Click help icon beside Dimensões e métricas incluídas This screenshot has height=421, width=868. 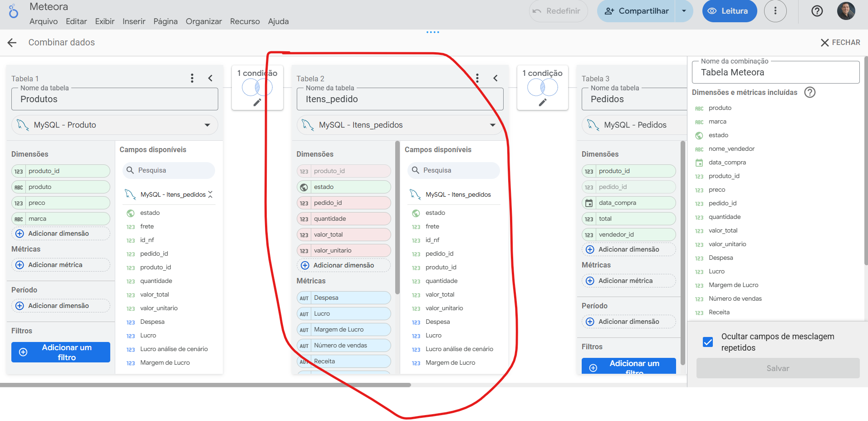[809, 92]
